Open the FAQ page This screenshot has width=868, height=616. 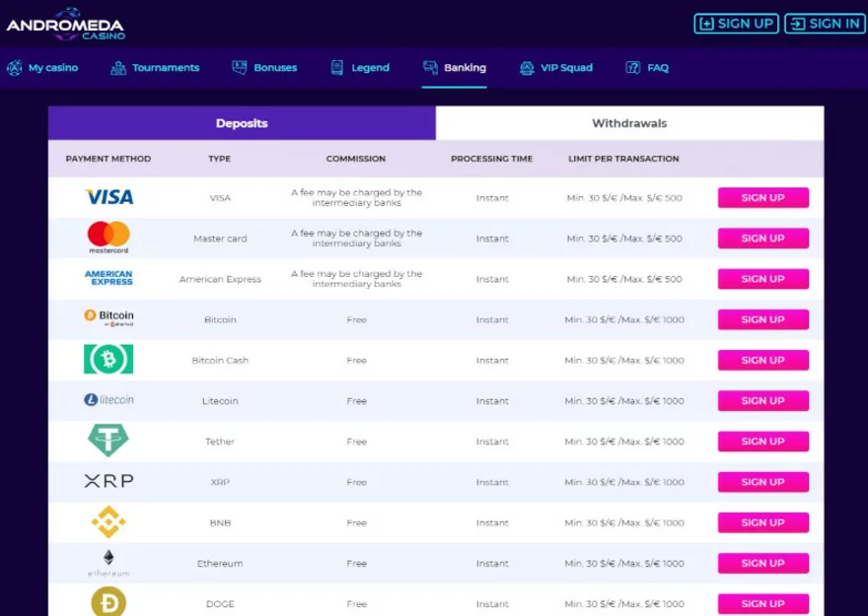click(647, 68)
